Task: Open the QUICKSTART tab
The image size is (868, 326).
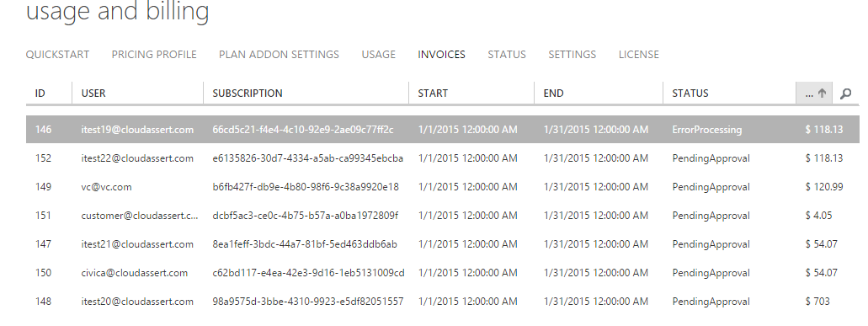Action: click(57, 54)
